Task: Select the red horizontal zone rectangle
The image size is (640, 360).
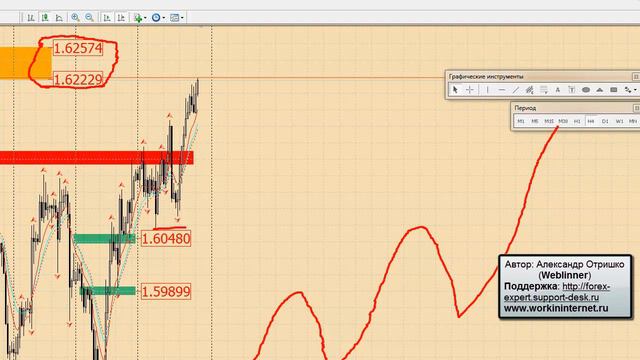Action: 96,158
